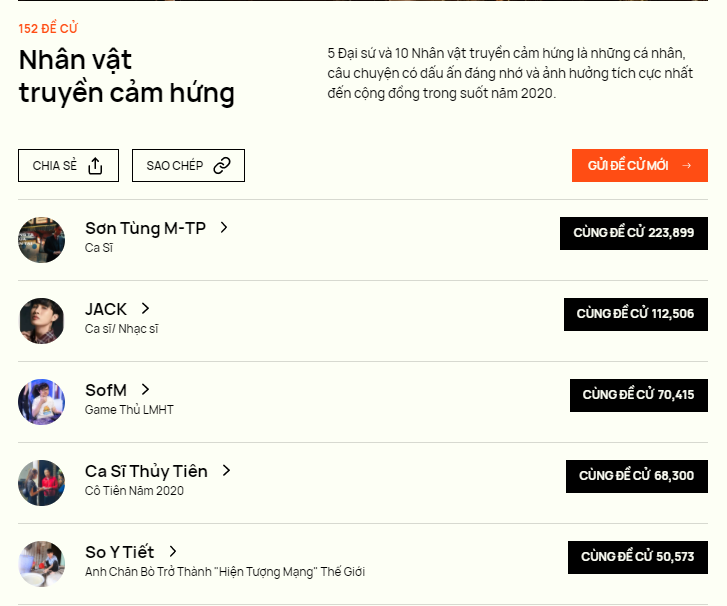Viewport: 727px width, 606px height.
Task: Click the share upload icon
Action: [x=96, y=166]
